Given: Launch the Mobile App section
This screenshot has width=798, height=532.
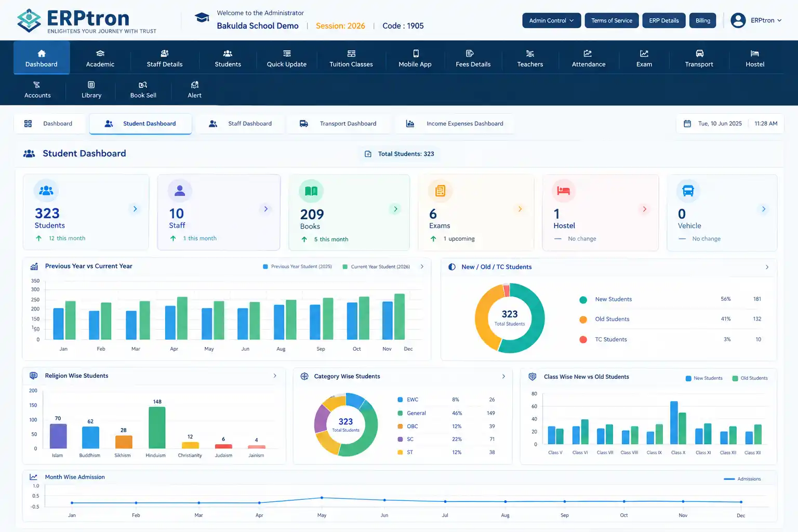Looking at the screenshot, I should [415, 58].
